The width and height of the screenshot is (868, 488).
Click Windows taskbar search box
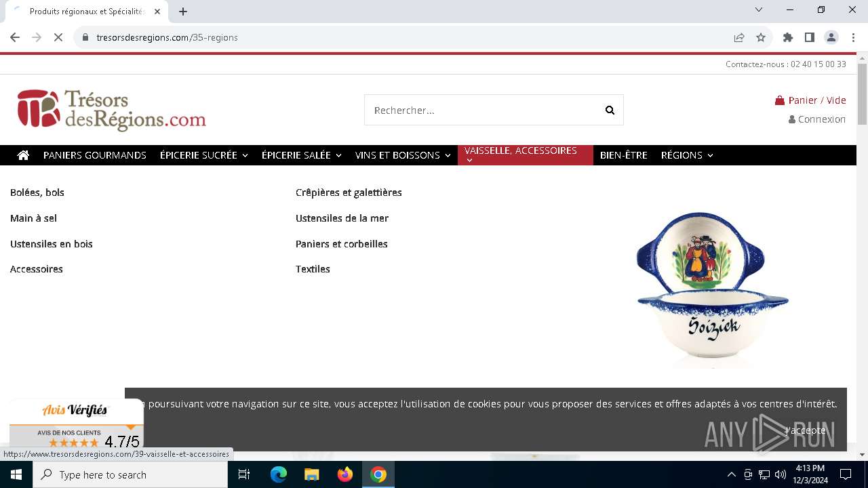130,474
